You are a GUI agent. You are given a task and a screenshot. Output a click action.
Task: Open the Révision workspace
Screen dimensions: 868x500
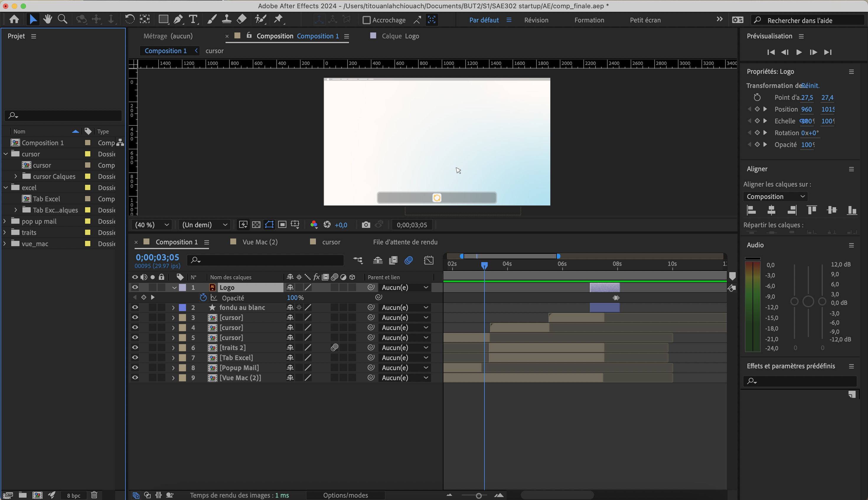pyautogui.click(x=536, y=20)
